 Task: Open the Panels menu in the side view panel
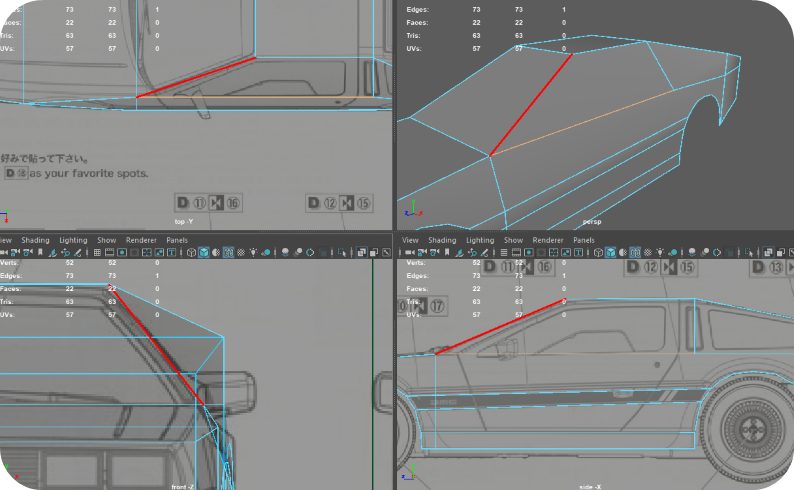point(583,240)
